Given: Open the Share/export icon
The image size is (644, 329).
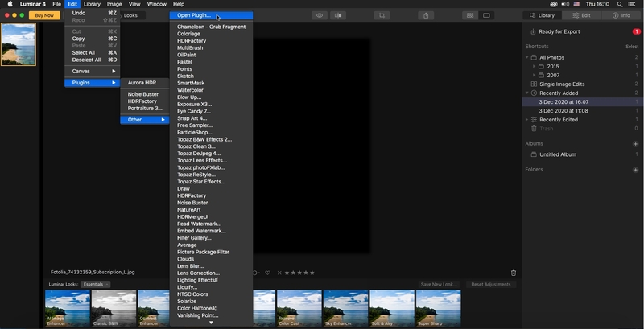Looking at the screenshot, I should 426,15.
